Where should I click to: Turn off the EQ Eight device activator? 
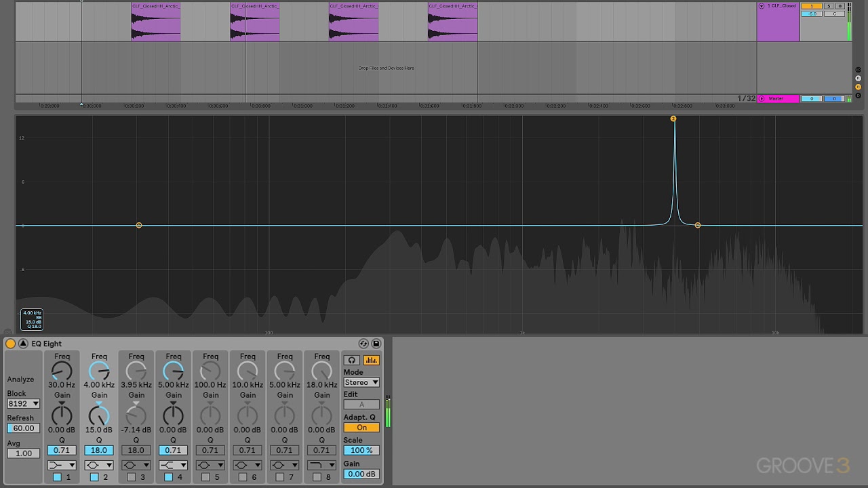coord(10,344)
